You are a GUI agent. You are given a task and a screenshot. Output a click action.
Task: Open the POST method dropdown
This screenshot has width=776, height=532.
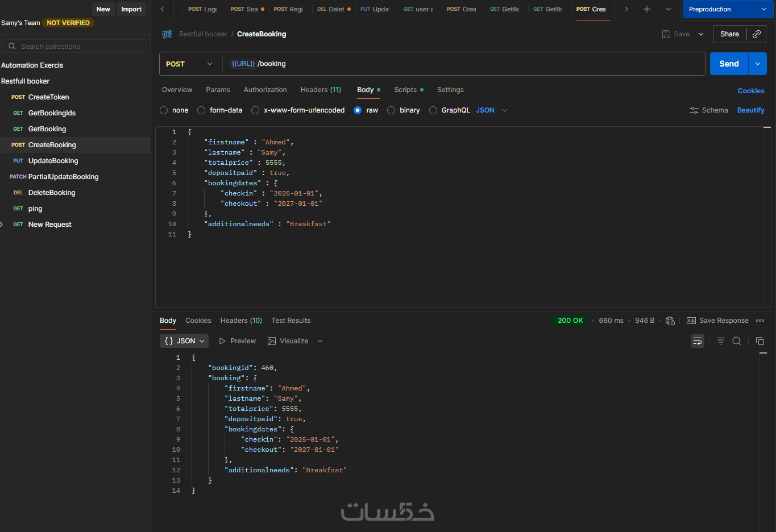point(190,64)
